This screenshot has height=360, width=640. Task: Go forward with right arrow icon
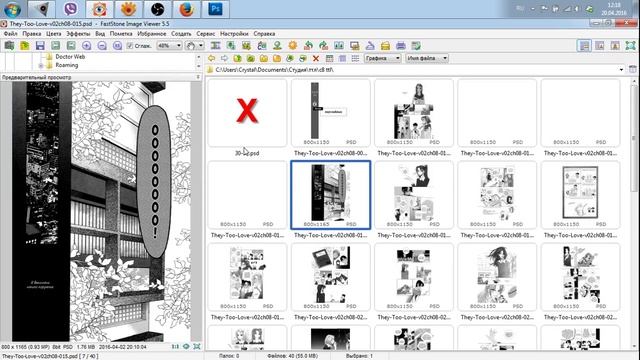pos(224,58)
